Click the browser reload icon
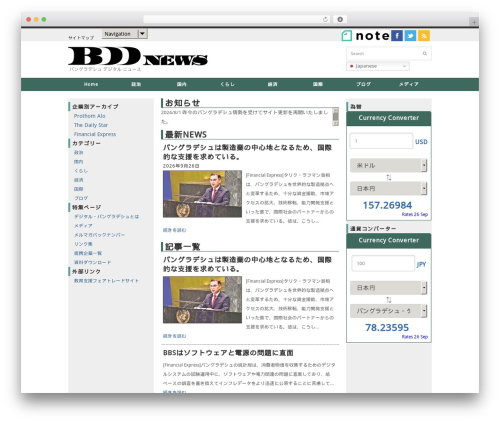The height and width of the screenshot is (423, 500). 325,19
